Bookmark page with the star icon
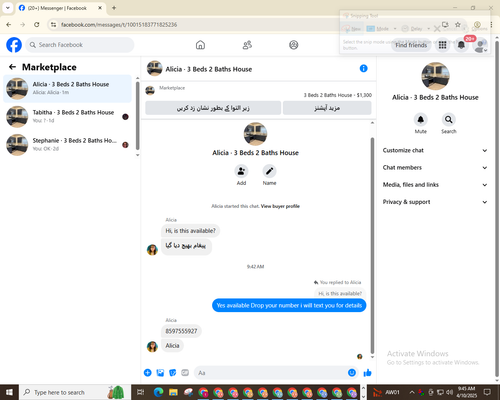This screenshot has width=500, height=400. coord(458,24)
